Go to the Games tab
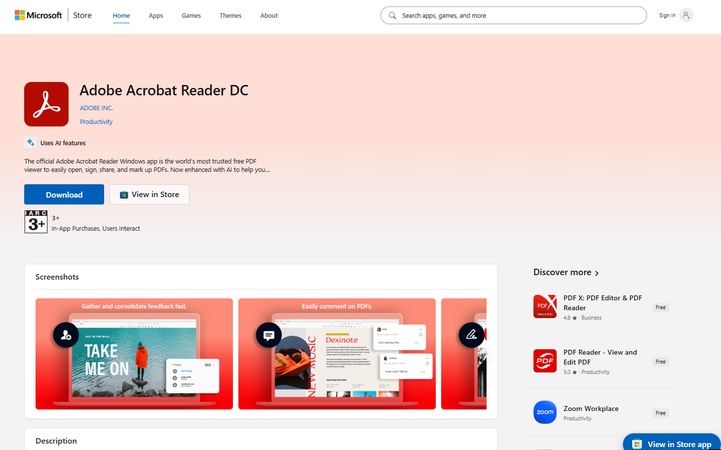The image size is (721, 450). (x=191, y=16)
